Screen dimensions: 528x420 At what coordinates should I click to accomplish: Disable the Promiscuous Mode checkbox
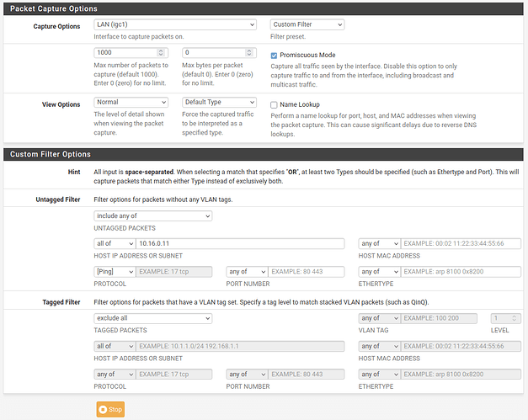[275, 55]
